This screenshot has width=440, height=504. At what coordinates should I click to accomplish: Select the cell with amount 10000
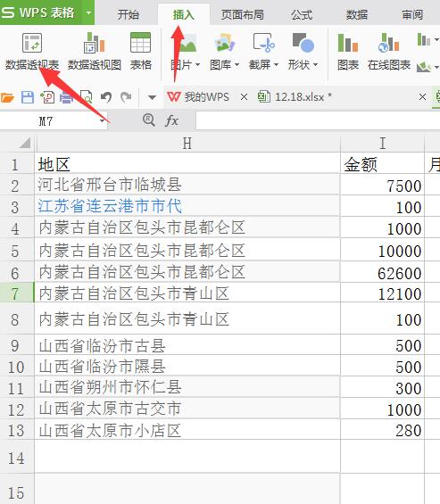pyautogui.click(x=382, y=251)
